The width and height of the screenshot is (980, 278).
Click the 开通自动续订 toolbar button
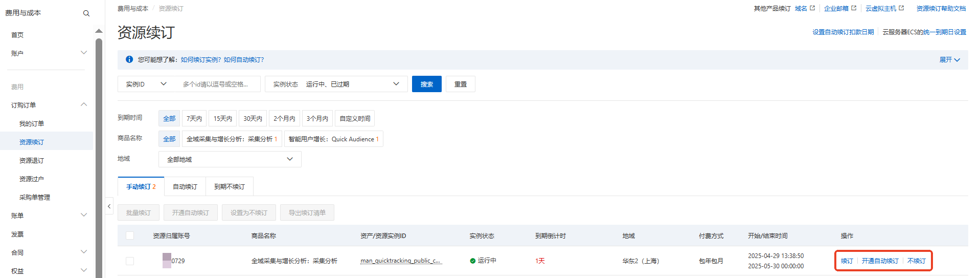tap(191, 212)
